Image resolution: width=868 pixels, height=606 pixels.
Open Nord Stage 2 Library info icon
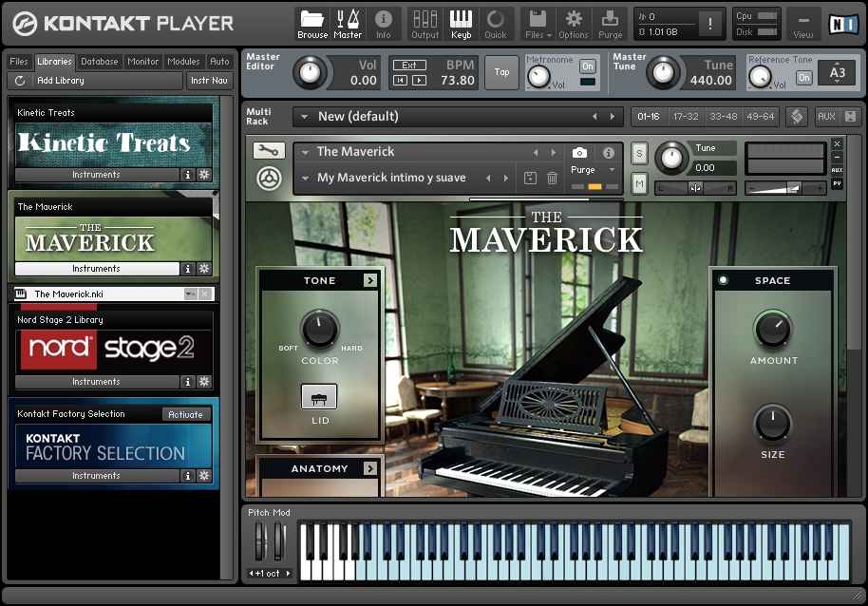click(x=188, y=381)
